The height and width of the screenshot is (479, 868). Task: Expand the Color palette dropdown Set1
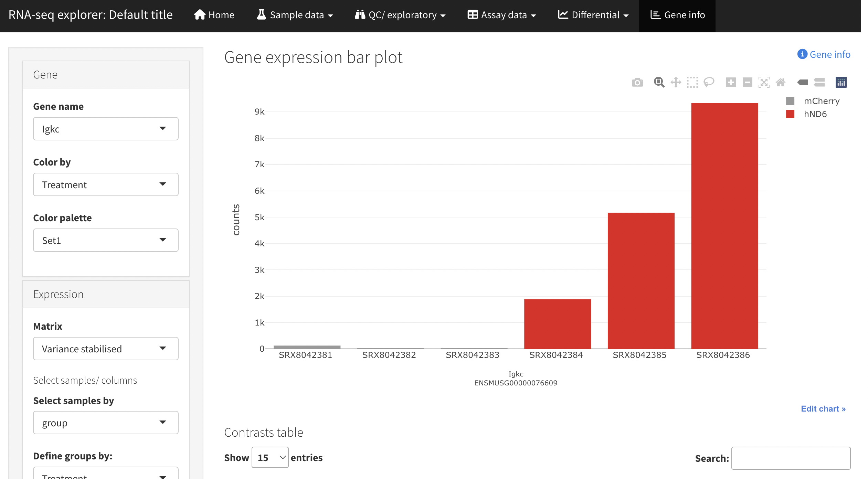106,241
